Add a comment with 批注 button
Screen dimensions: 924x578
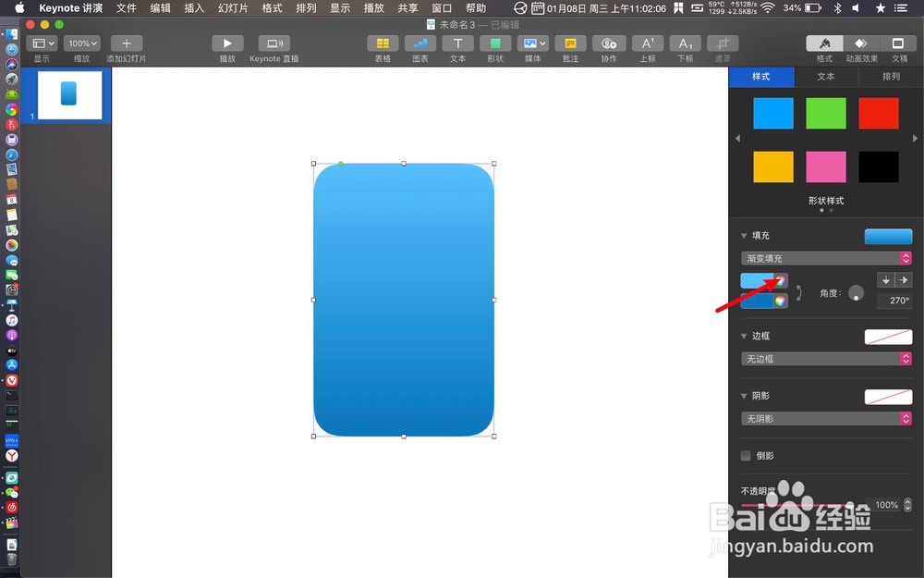pyautogui.click(x=570, y=43)
